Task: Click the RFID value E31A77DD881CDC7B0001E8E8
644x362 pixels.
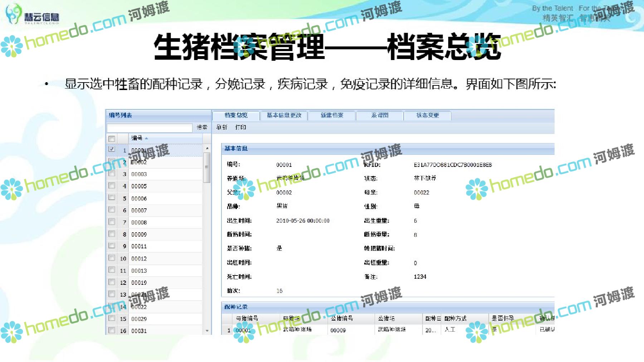Action: [x=453, y=165]
